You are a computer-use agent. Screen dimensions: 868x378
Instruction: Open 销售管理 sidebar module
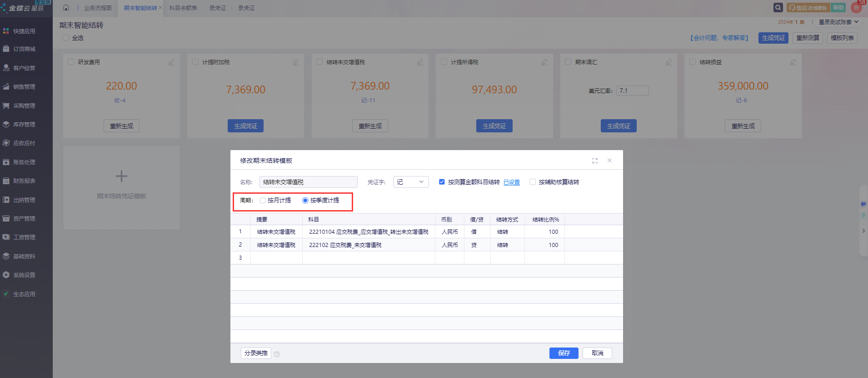click(x=19, y=86)
